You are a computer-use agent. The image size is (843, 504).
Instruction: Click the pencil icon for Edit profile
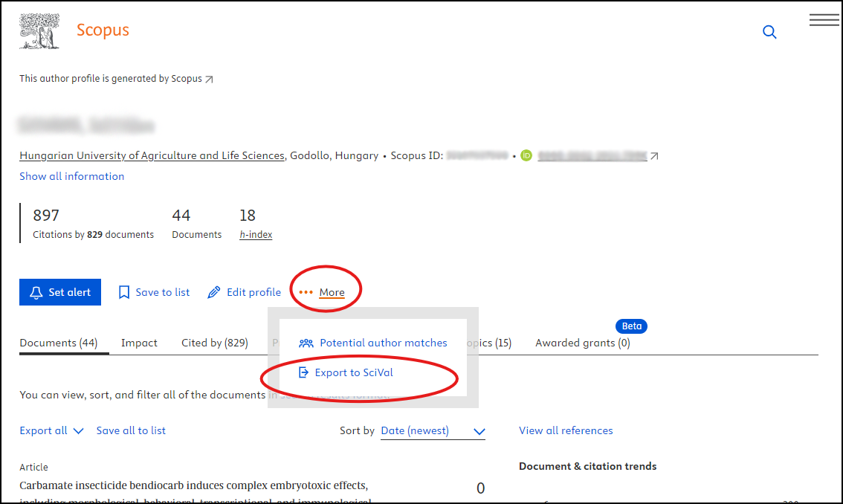coord(214,292)
